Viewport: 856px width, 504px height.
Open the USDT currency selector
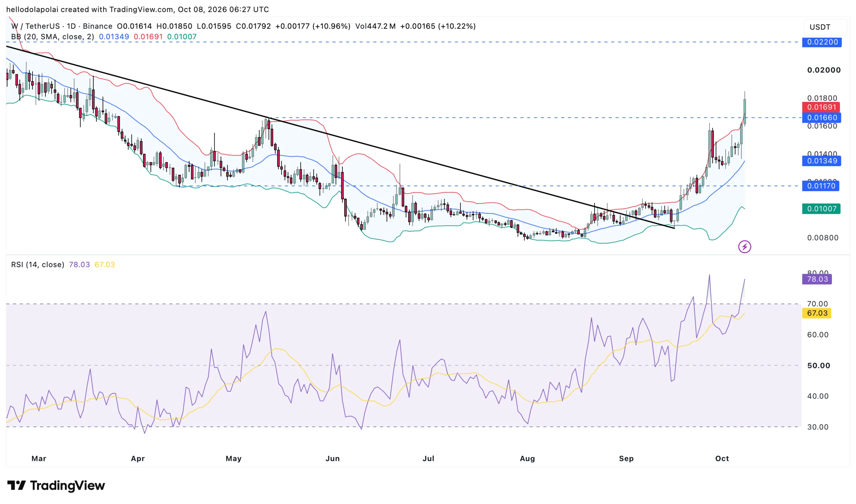click(826, 27)
